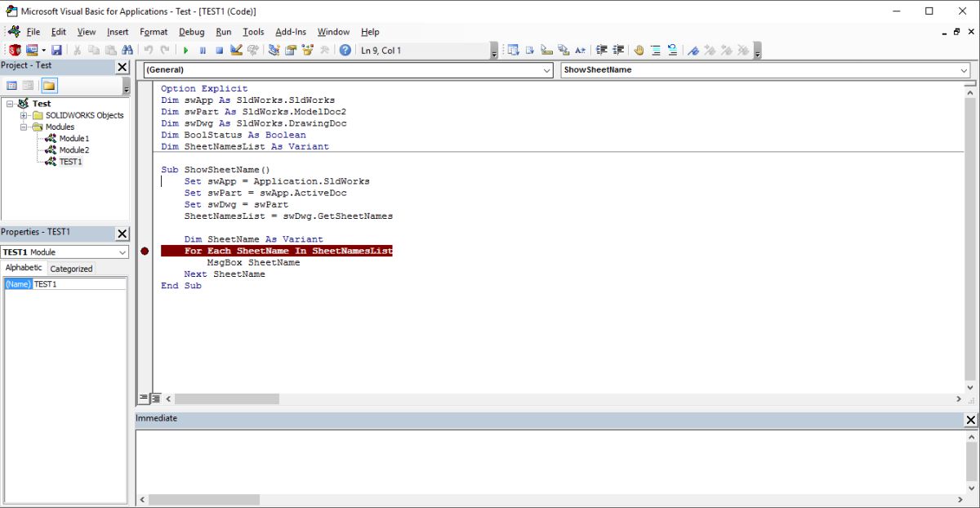Click the Paste toolbar icon
The height and width of the screenshot is (508, 980).
pos(110,51)
